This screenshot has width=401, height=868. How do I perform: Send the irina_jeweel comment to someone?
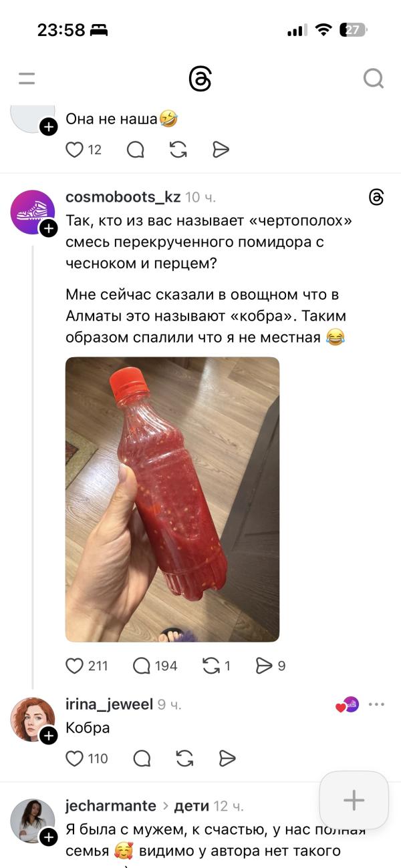click(228, 758)
